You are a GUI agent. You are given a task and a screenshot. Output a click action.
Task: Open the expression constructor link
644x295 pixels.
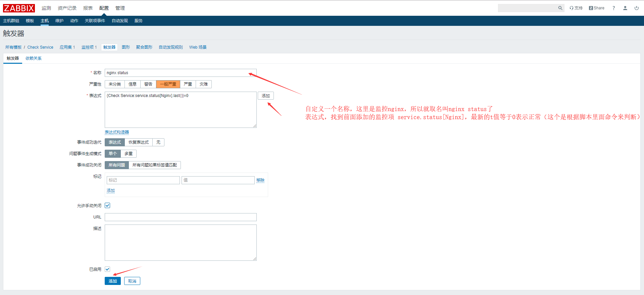point(117,132)
